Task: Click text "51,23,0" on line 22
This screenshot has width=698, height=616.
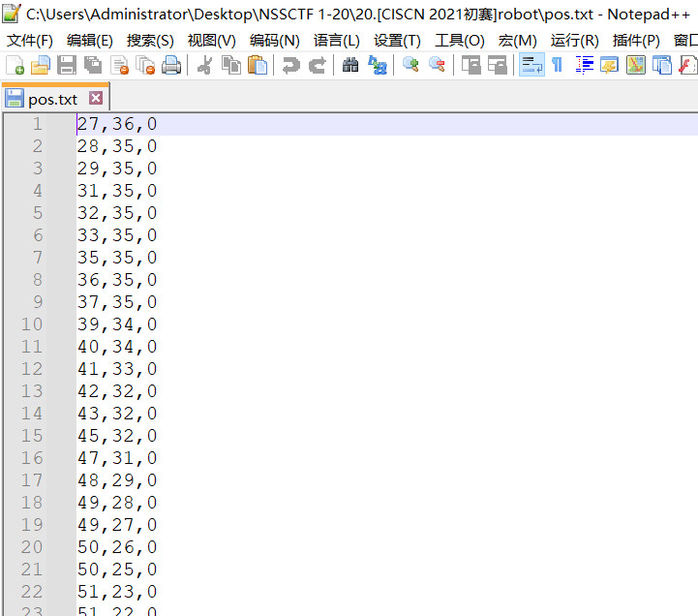Action: [117, 592]
